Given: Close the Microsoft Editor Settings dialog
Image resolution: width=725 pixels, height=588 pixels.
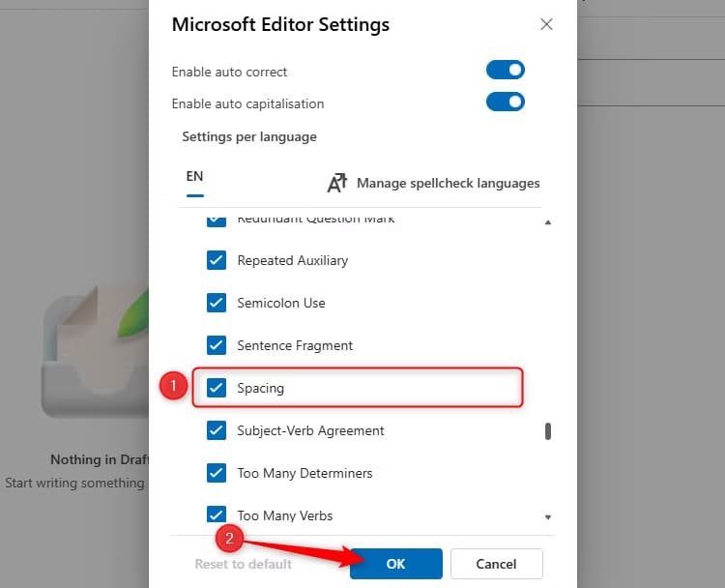Looking at the screenshot, I should 546,24.
